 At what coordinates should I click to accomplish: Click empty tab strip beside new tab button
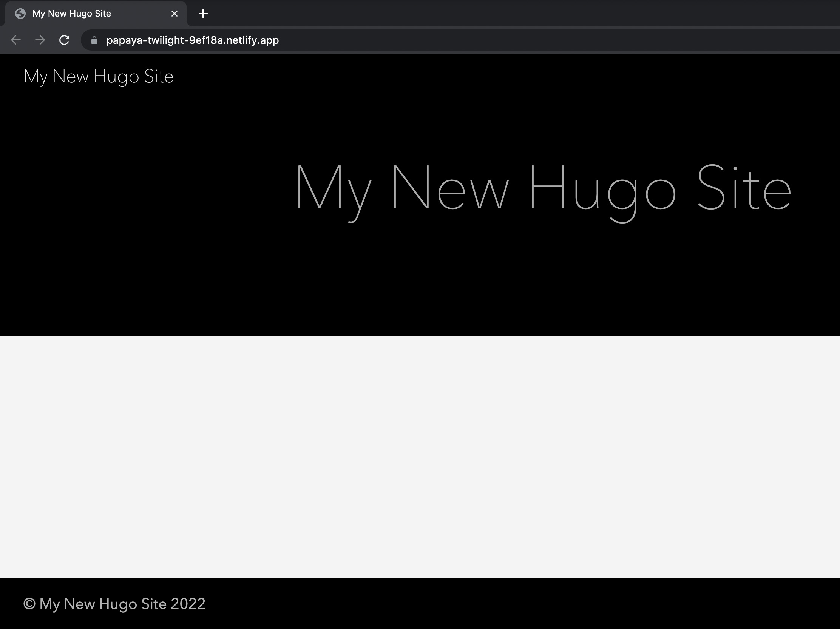[494, 14]
